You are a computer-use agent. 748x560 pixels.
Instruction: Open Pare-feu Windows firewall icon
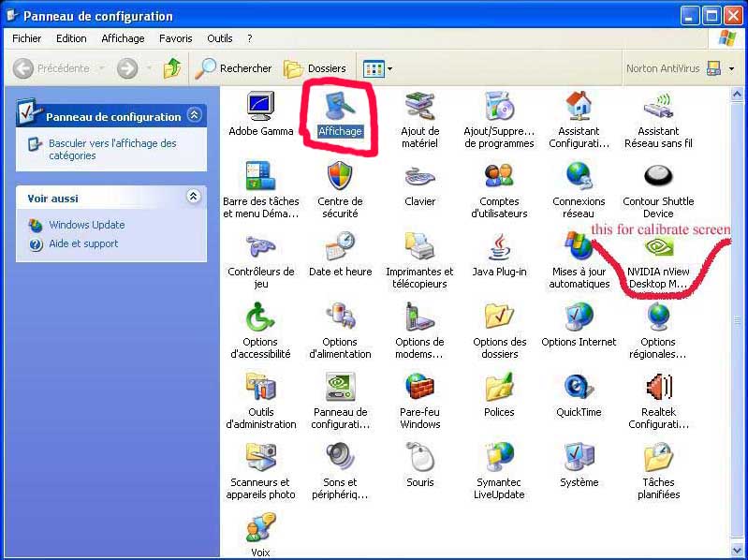(419, 401)
